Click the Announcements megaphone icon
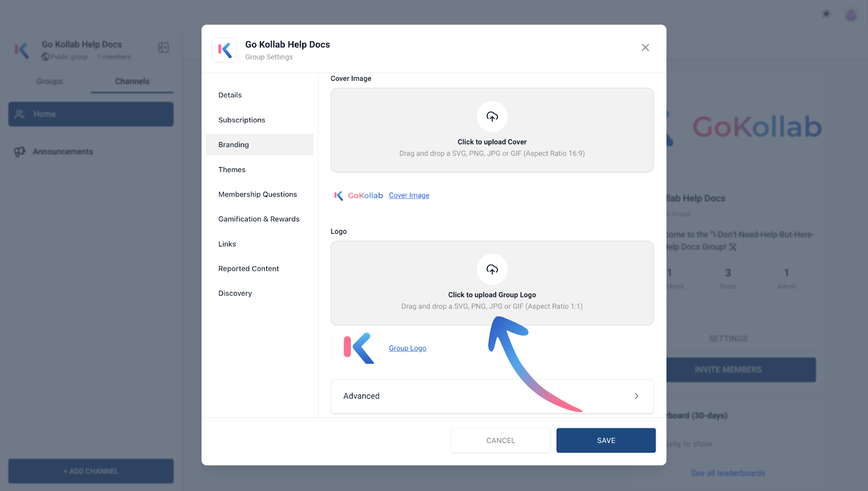868x491 pixels. click(x=20, y=152)
